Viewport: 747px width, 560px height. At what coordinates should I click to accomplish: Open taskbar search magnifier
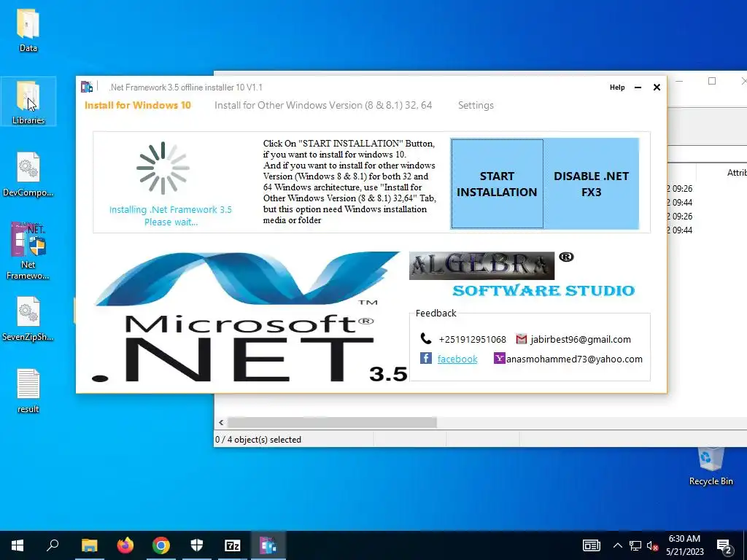point(53,545)
